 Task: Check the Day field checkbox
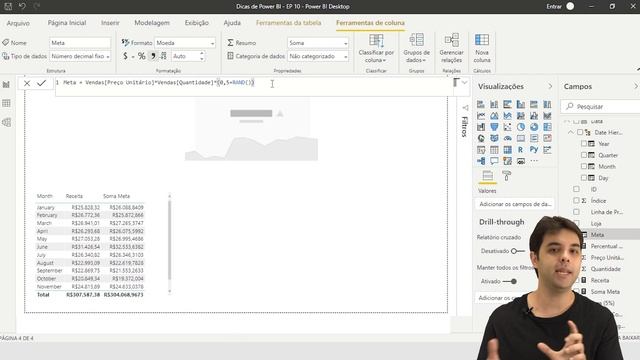(x=584, y=178)
